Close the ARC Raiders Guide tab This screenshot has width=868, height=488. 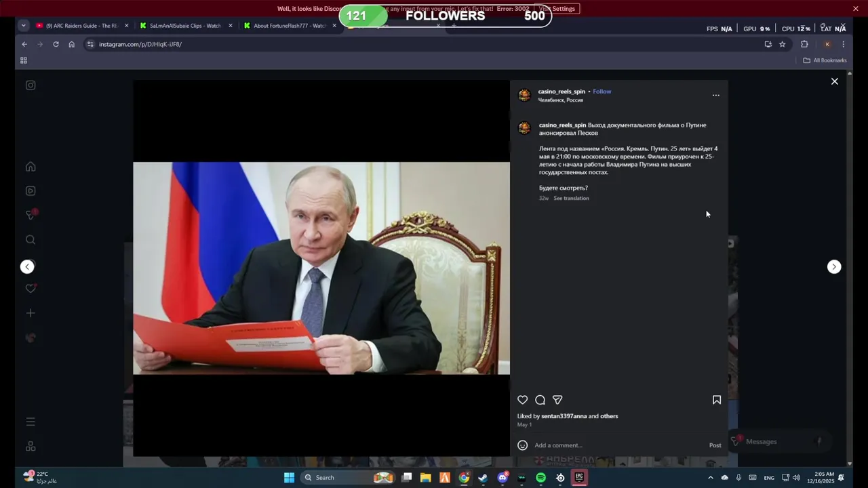point(126,26)
